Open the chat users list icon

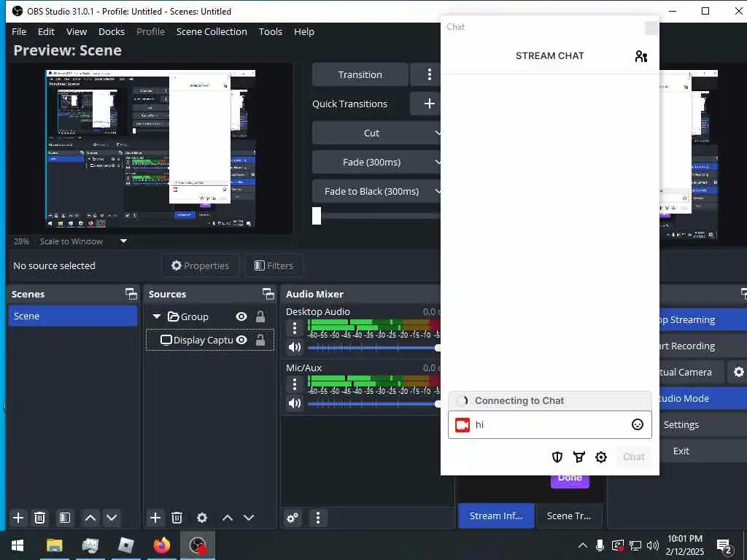coord(640,56)
